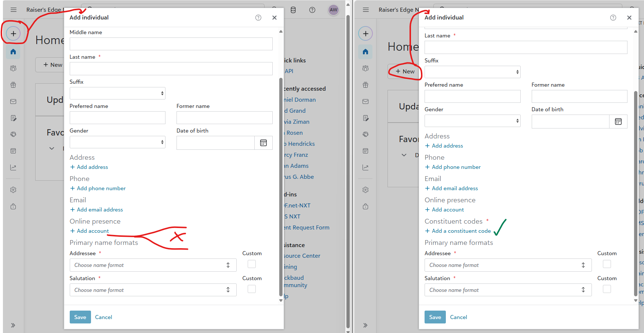Open date of birth calendar picker, right dialog
644x333 pixels.
[x=618, y=122]
